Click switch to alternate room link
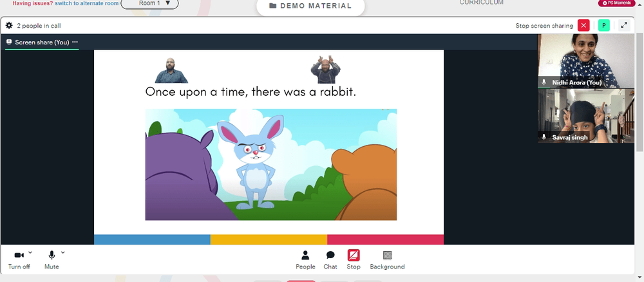This screenshot has height=282, width=644. point(87,3)
